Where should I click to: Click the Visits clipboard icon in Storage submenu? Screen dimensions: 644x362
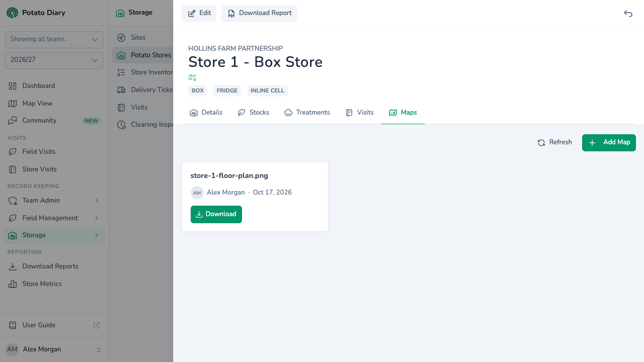tap(121, 108)
